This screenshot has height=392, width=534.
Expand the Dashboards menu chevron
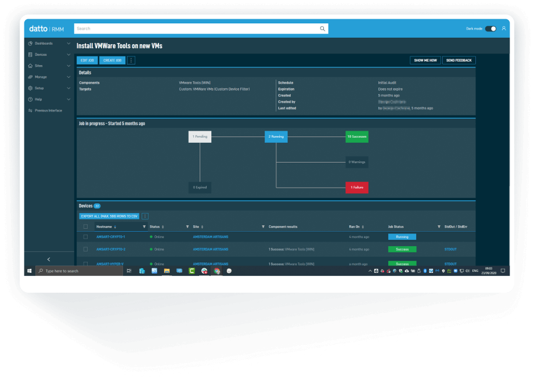(x=68, y=44)
